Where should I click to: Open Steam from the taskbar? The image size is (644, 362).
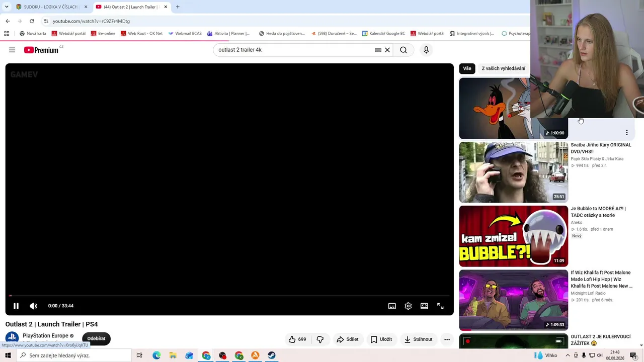[272, 355]
